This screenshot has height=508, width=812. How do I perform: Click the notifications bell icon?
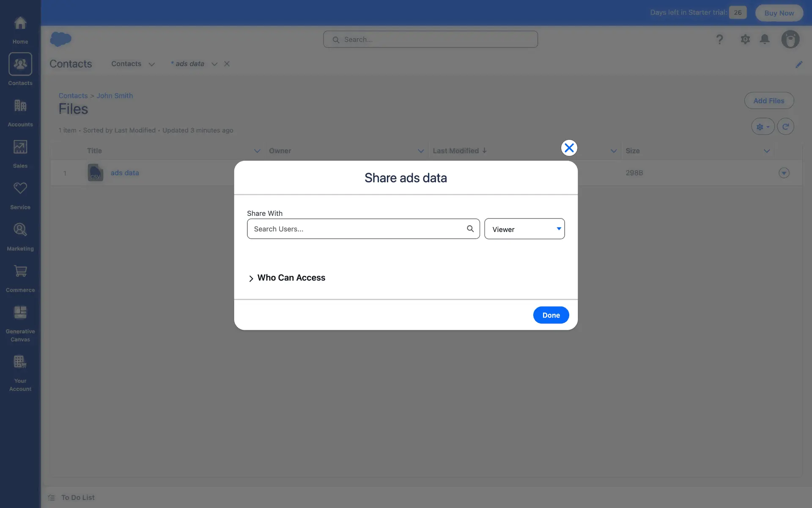click(764, 39)
